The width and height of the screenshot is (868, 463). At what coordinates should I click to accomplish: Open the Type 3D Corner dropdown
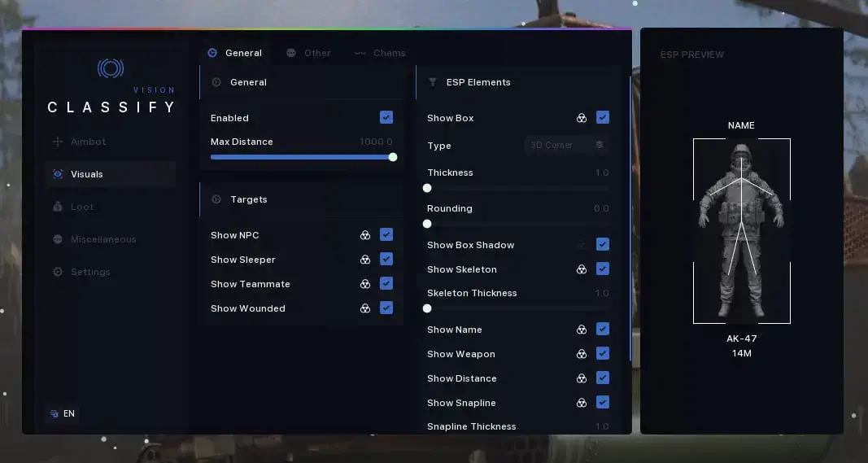567,145
